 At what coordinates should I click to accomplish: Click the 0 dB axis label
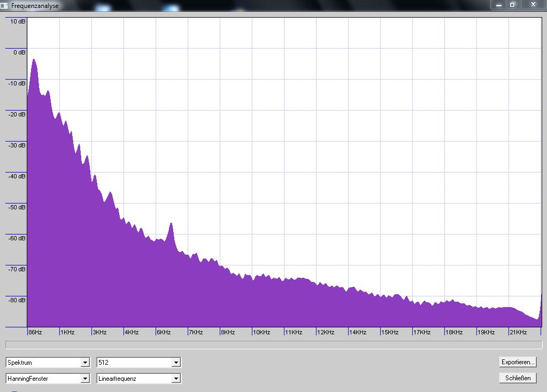pos(20,52)
